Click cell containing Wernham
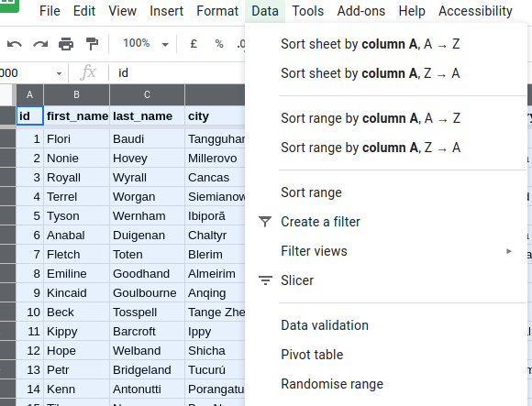This screenshot has width=532, height=406. click(x=148, y=216)
